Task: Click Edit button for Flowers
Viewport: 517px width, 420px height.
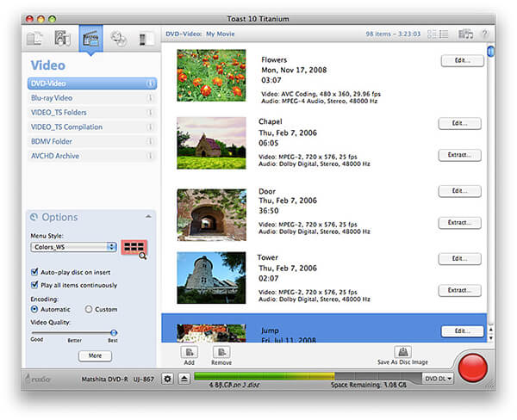Action: 462,60
